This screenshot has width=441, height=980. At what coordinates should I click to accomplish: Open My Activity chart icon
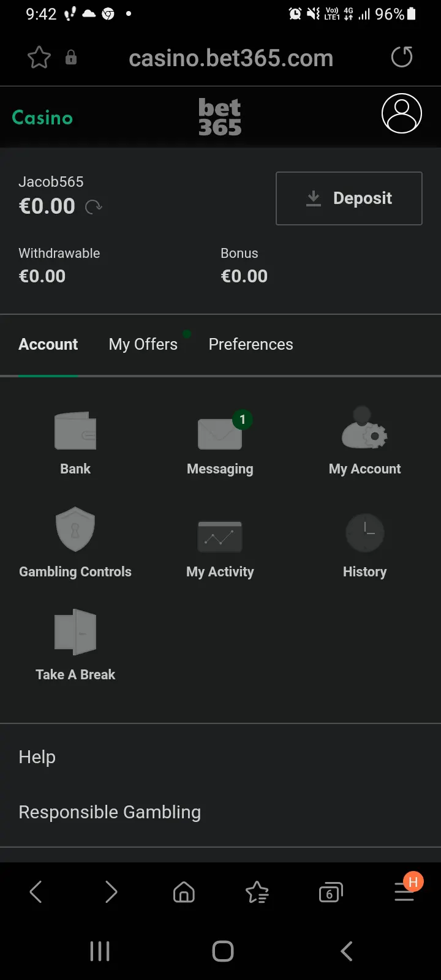point(220,537)
